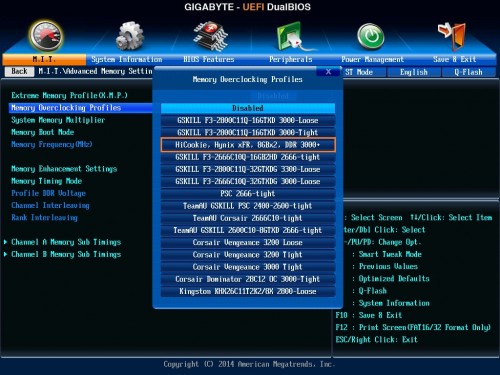Open the System Information tab

[127, 59]
